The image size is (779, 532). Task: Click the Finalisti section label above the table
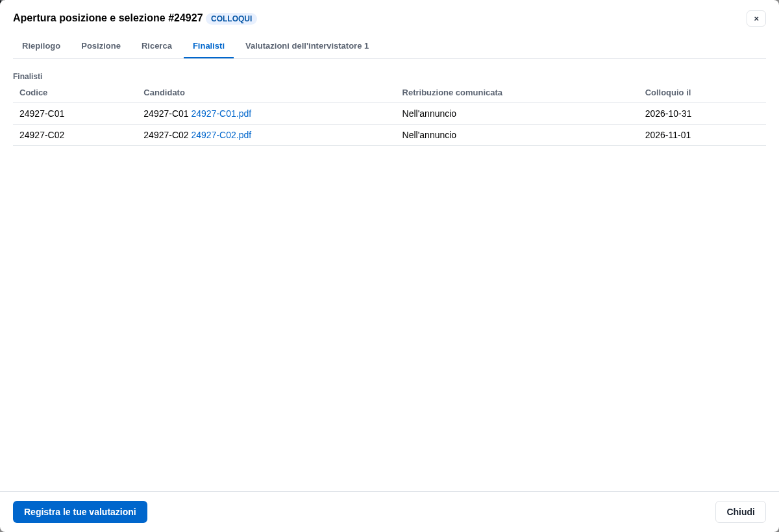point(27,77)
